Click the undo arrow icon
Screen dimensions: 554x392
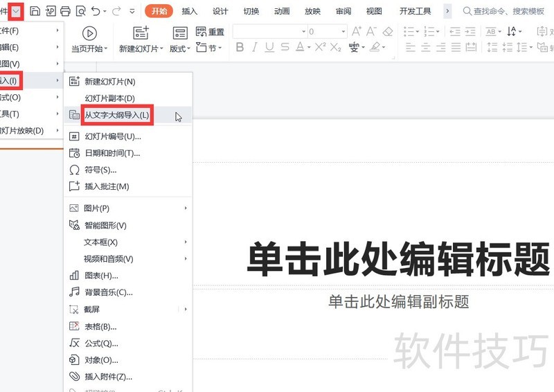point(96,11)
